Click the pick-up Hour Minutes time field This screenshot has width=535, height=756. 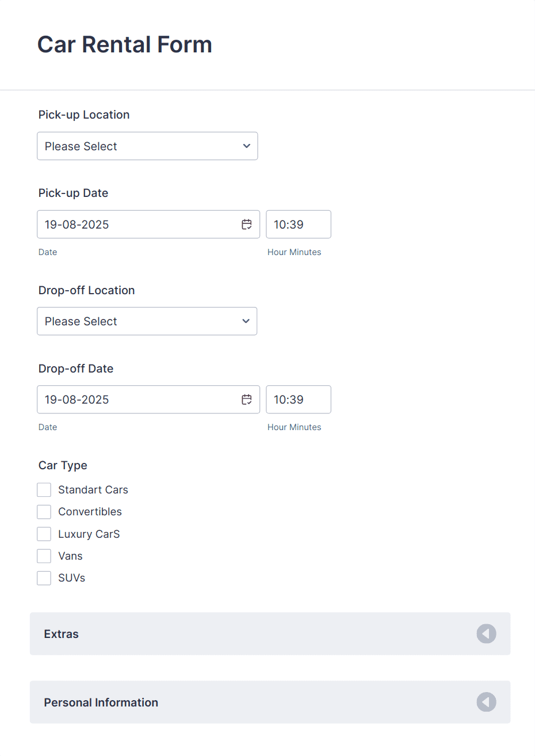tap(298, 224)
